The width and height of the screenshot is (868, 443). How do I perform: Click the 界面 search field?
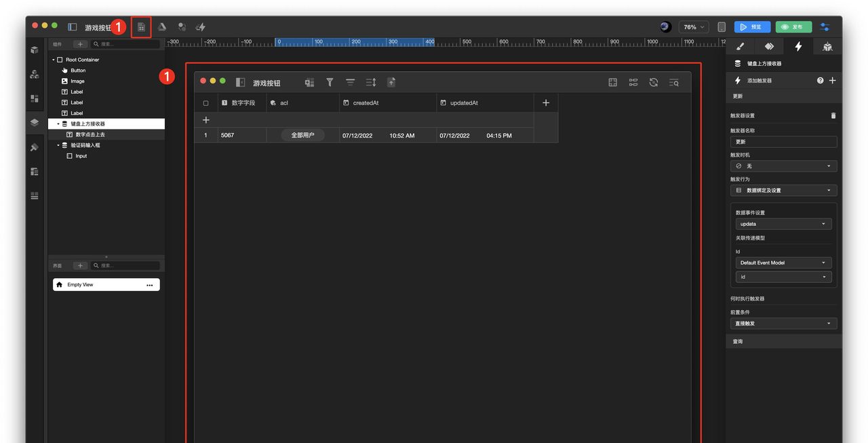(125, 266)
